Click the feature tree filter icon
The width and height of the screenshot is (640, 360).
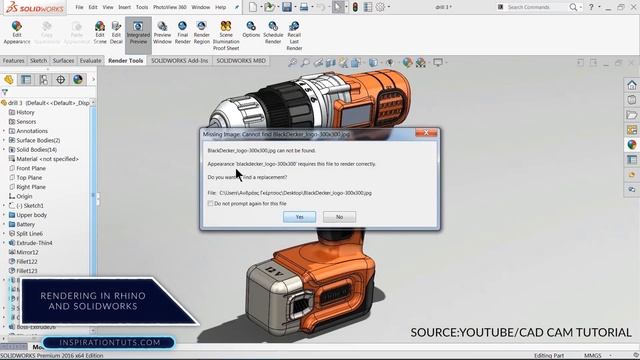tap(5, 93)
